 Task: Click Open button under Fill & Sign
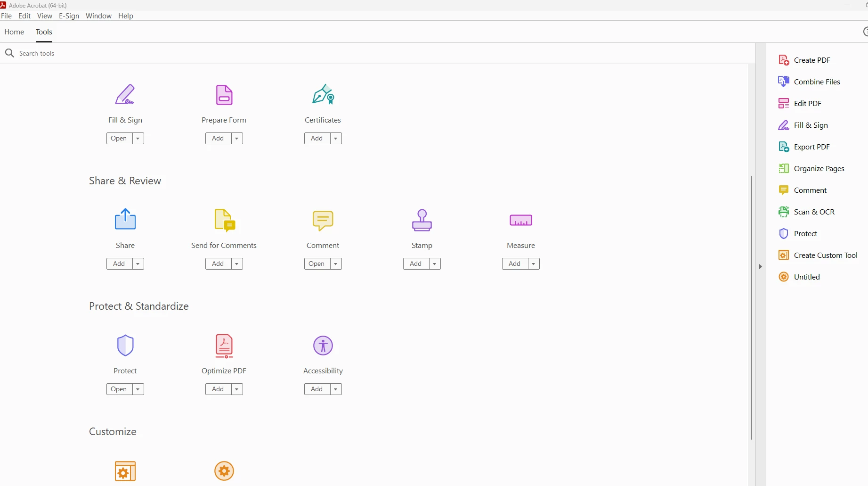[119, 139]
